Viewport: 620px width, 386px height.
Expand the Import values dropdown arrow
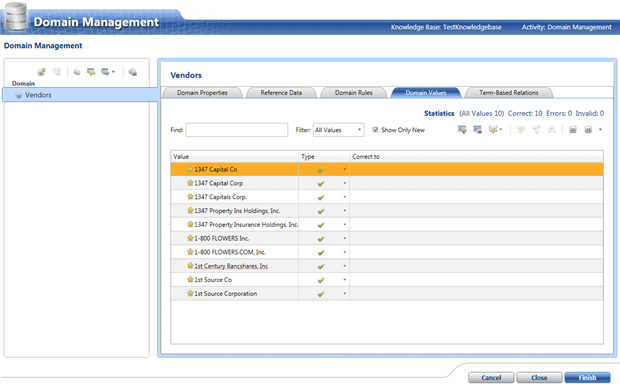pos(501,130)
